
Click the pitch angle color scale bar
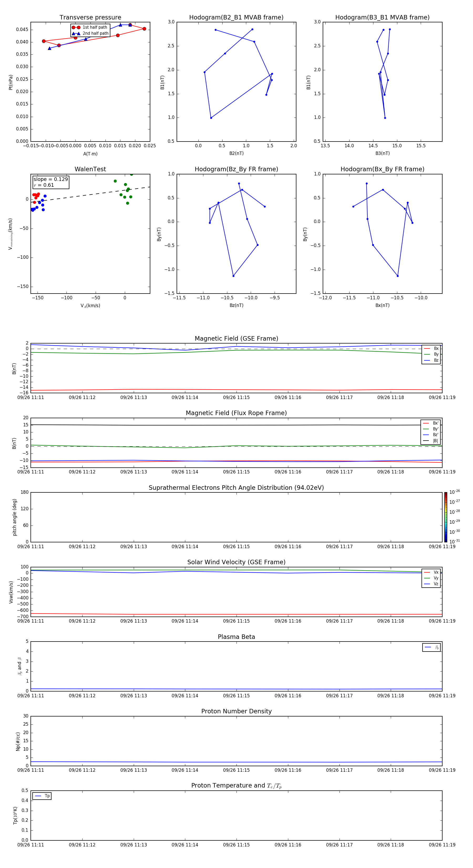[446, 517]
